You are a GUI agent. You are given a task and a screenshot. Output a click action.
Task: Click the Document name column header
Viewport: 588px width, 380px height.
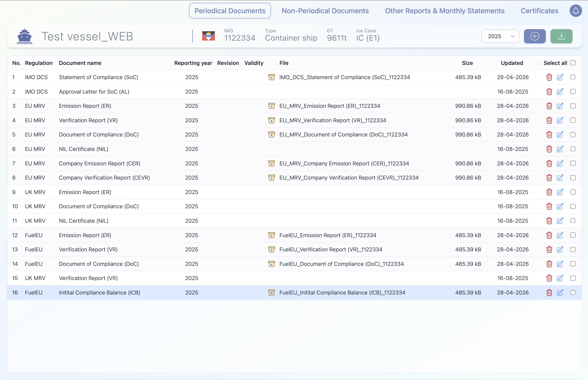(x=80, y=63)
